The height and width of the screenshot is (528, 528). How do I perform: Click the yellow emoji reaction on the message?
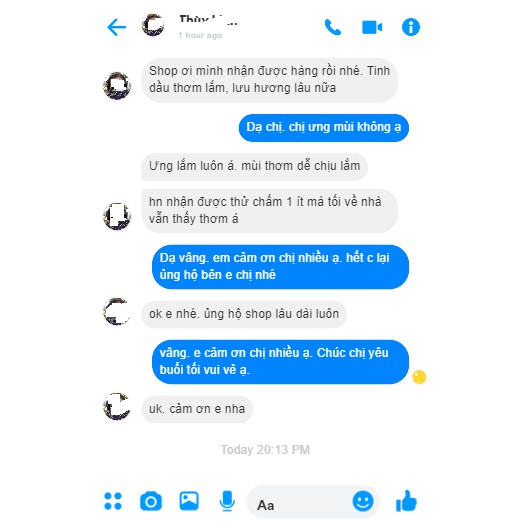pos(419,377)
